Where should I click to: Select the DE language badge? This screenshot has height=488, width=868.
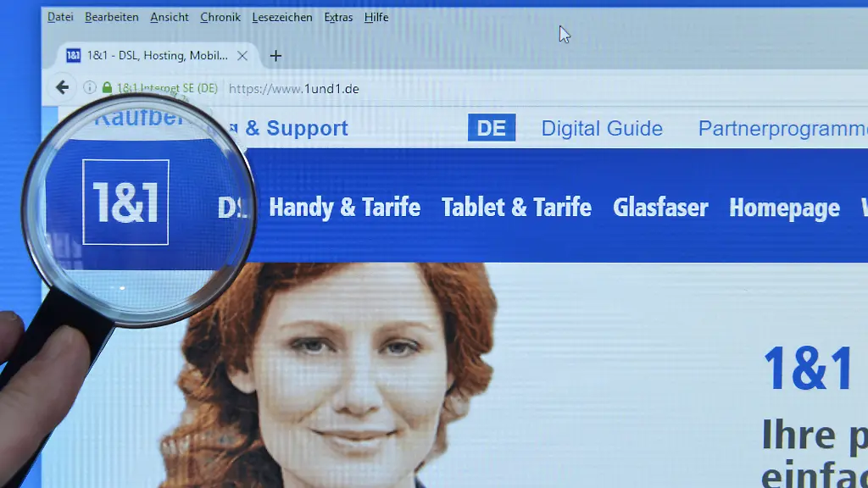coord(492,128)
